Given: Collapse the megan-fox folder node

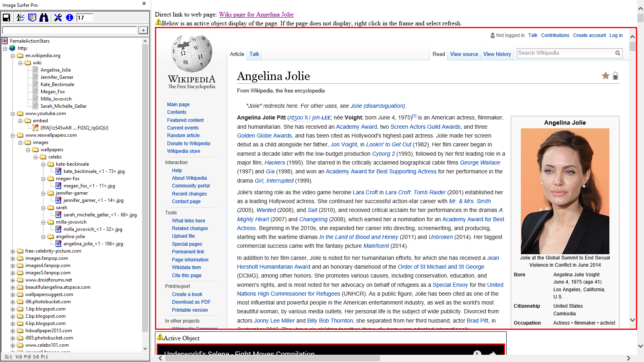Looking at the screenshot, I should pos(43,179).
